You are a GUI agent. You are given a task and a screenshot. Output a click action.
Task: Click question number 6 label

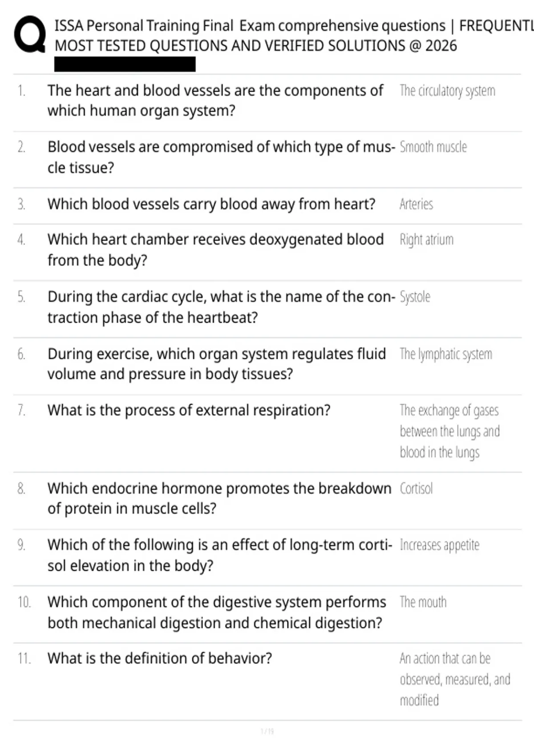(x=21, y=354)
